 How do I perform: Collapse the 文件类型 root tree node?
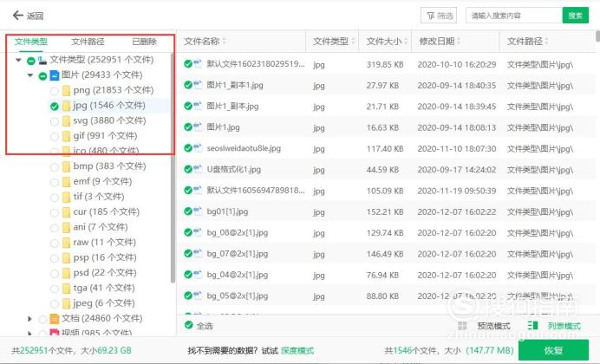20,60
